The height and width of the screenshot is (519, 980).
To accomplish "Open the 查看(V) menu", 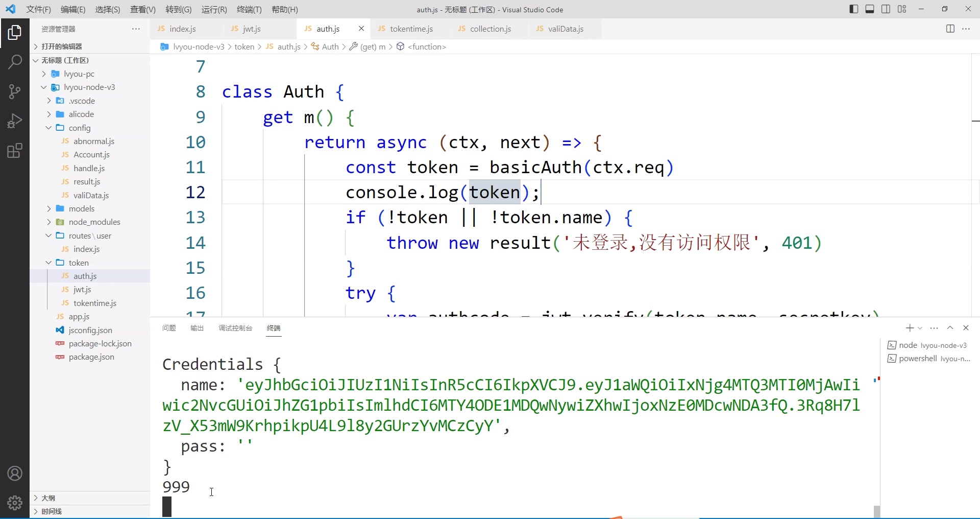I will [x=142, y=9].
